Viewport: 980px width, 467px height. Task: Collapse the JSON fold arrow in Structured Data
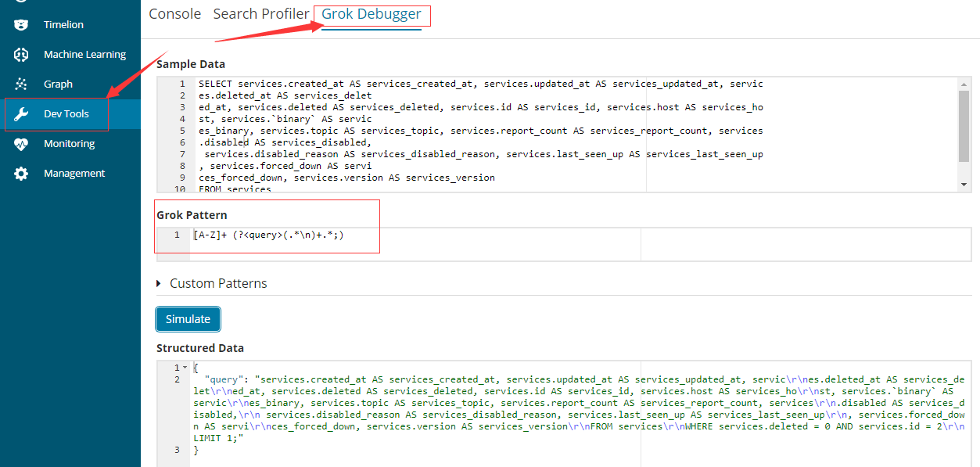[185, 368]
